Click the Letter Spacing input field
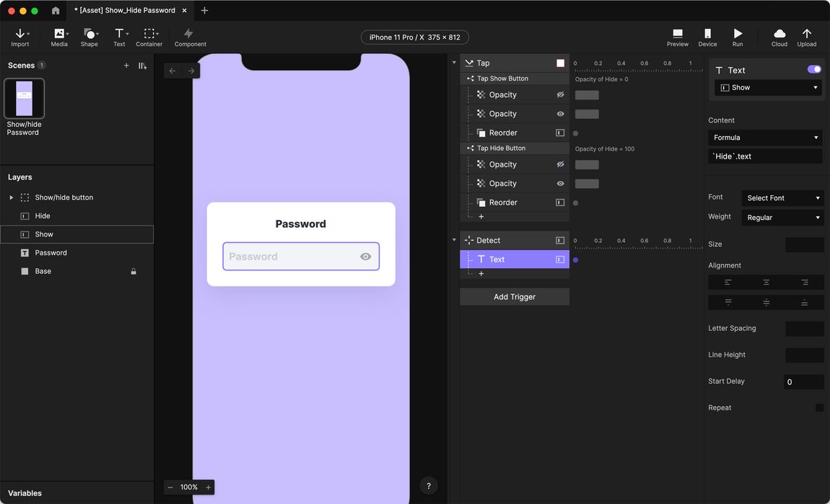 point(805,328)
